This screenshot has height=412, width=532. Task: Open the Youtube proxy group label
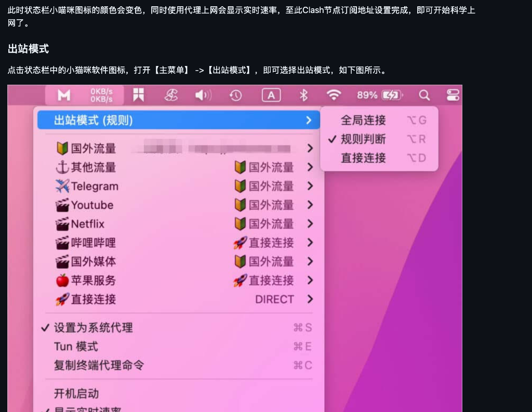point(92,205)
